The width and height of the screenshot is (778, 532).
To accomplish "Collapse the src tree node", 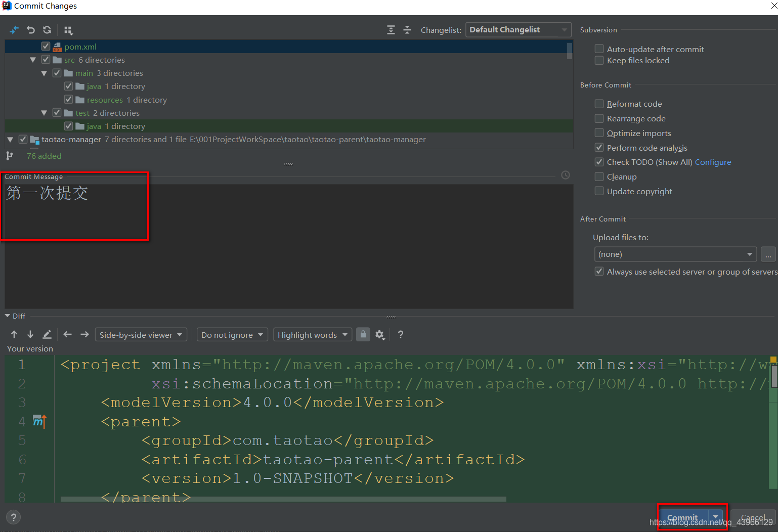I will 33,60.
